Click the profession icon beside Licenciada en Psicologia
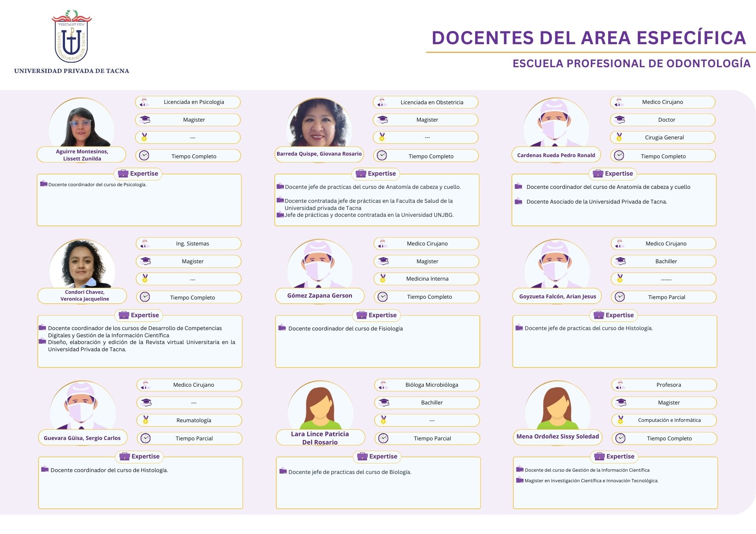 tap(144, 102)
